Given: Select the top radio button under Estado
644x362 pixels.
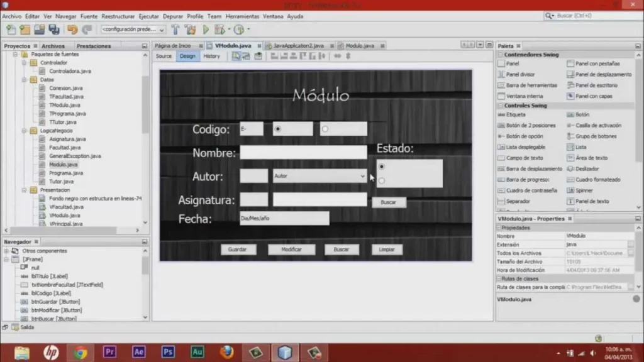Looking at the screenshot, I should click(382, 167).
